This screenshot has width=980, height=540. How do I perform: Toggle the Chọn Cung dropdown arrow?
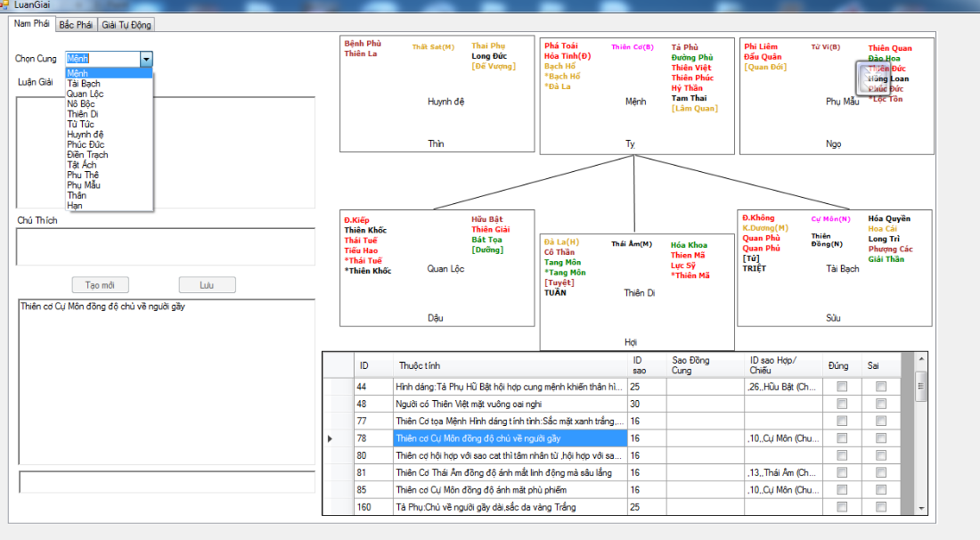(146, 59)
